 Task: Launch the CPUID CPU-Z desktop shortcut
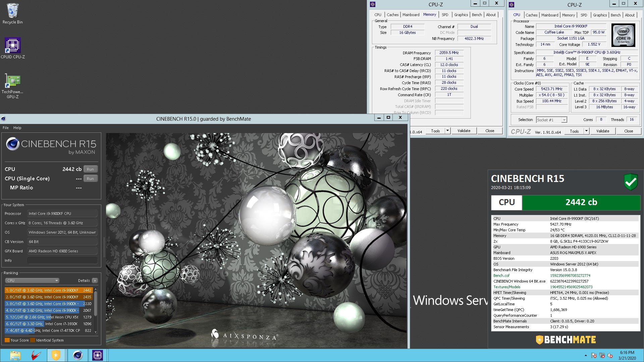point(13,48)
